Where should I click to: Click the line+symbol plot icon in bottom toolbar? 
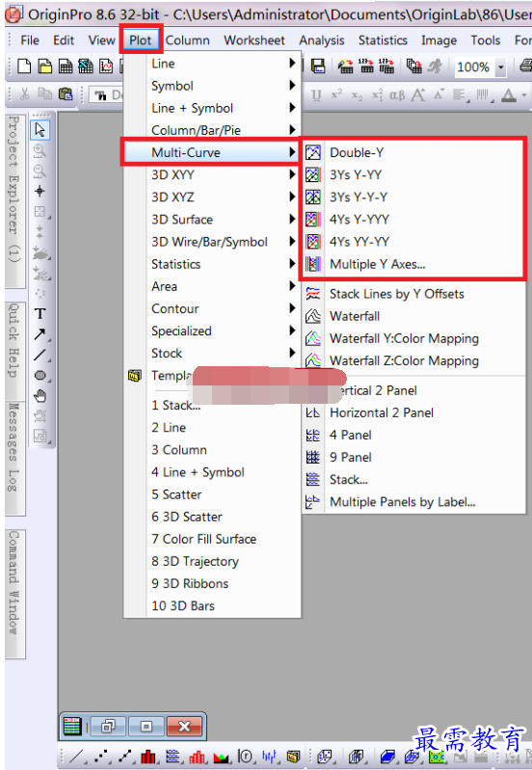[125, 757]
